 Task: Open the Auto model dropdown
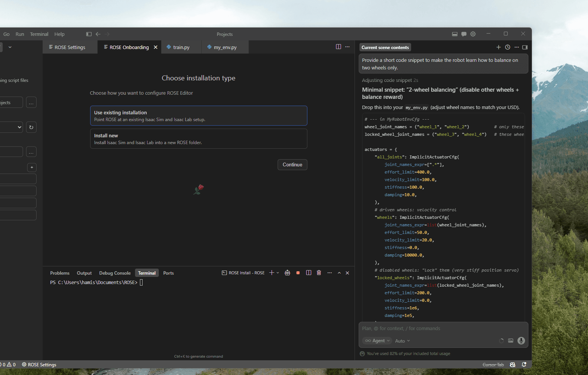point(402,341)
